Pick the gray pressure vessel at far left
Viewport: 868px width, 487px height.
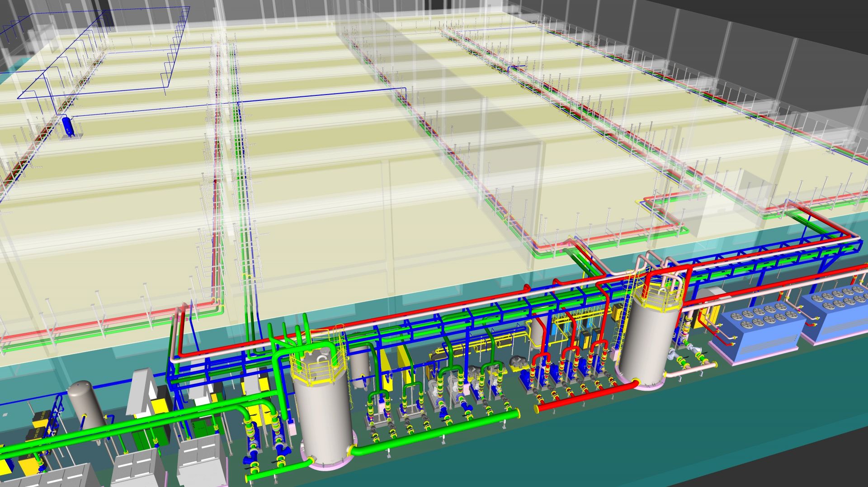tap(87, 405)
